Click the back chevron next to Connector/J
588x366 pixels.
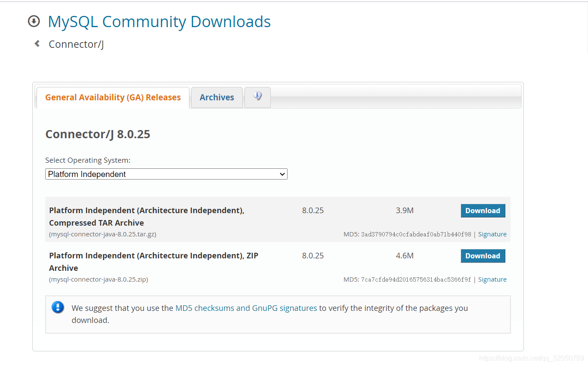pos(37,43)
